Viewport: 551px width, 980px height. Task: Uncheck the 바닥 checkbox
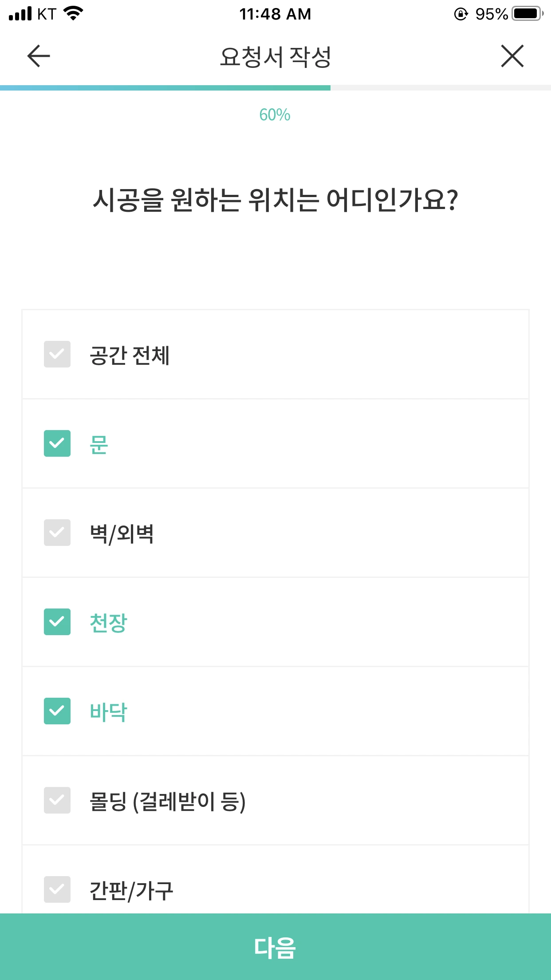pos(57,711)
